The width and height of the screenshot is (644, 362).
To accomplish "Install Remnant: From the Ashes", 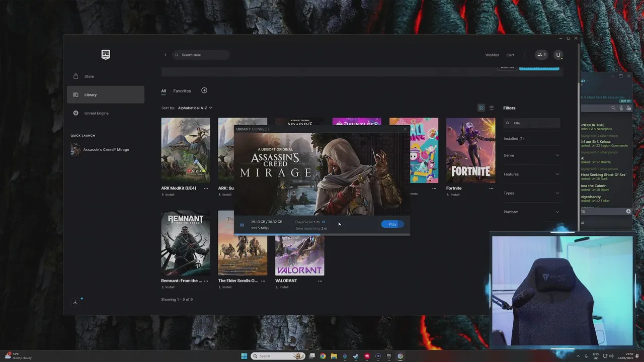I will click(x=168, y=287).
